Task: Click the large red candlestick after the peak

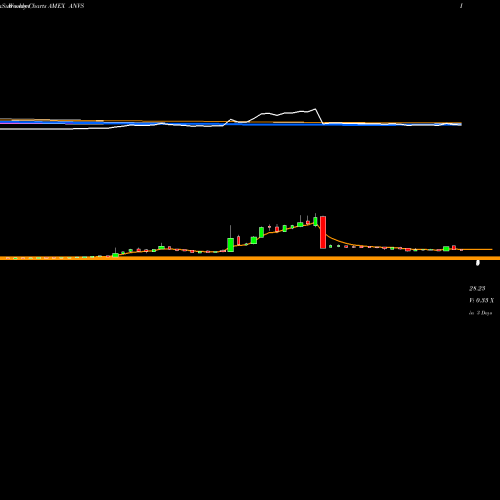Action: pos(323,232)
